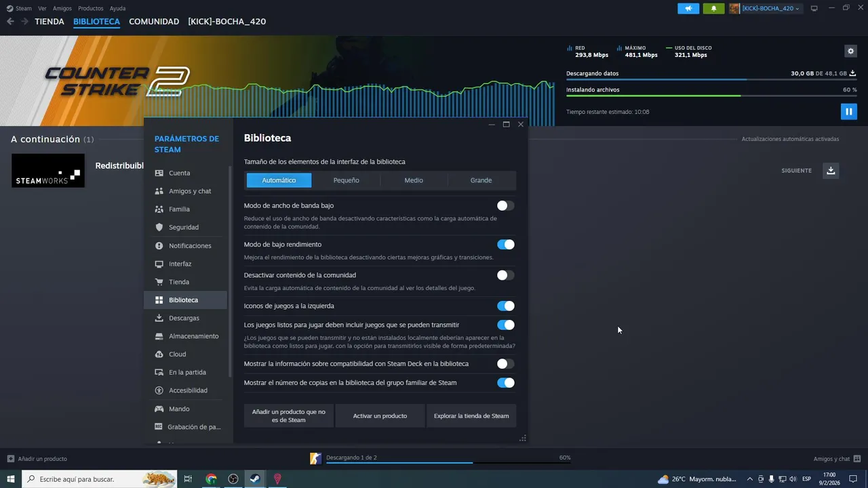This screenshot has height=488, width=868.
Task: Click the Big Picture mode icon
Action: click(x=814, y=8)
